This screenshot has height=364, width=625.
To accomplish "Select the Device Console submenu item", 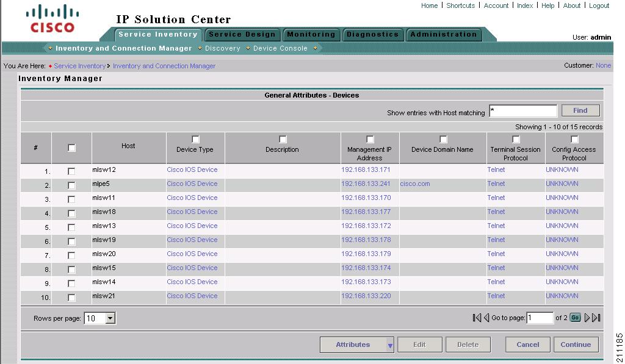I will [x=280, y=48].
